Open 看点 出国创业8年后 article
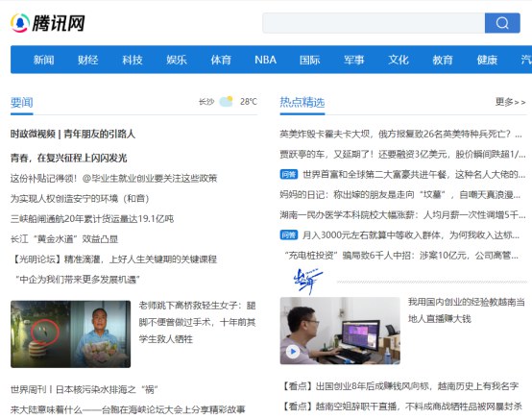The width and height of the screenshot is (532, 419). point(400,386)
